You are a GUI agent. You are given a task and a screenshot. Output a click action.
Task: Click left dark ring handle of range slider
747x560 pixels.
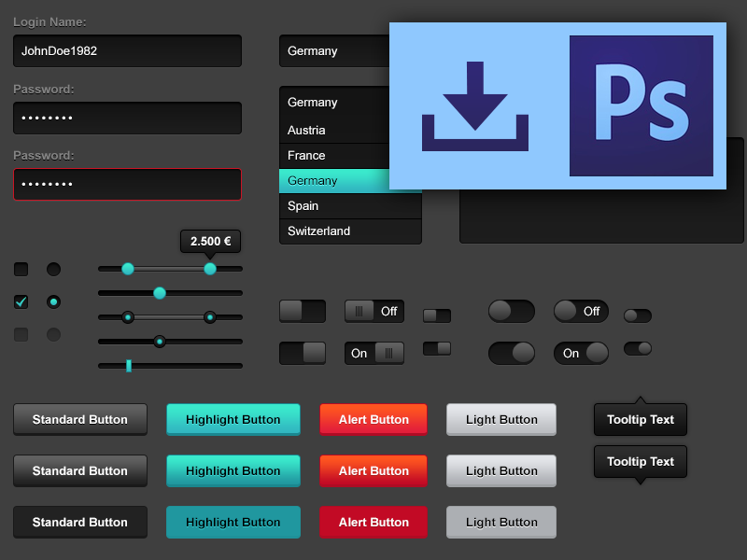coord(128,317)
